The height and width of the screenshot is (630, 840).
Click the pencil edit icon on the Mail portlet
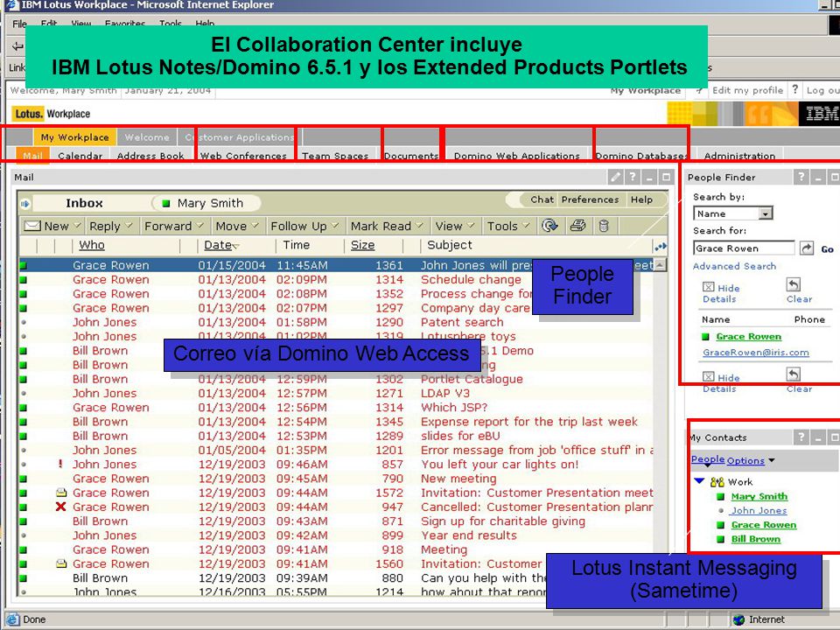615,177
